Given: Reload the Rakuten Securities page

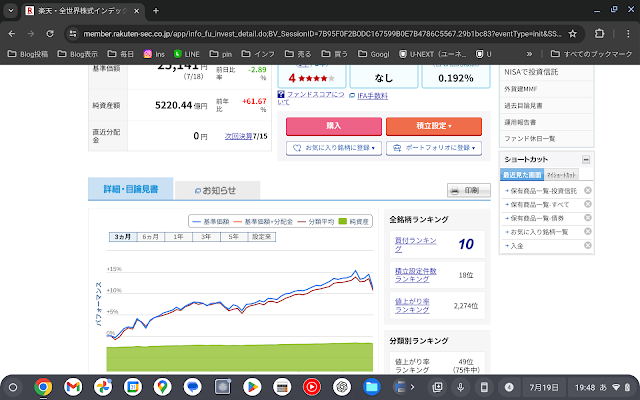Looking at the screenshot, I should pyautogui.click(x=50, y=34).
